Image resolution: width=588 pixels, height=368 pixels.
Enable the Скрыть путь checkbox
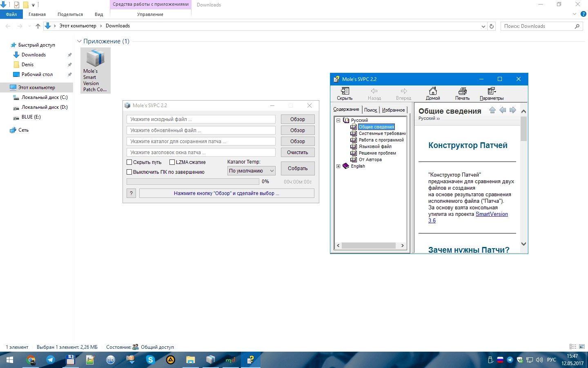[x=129, y=162]
